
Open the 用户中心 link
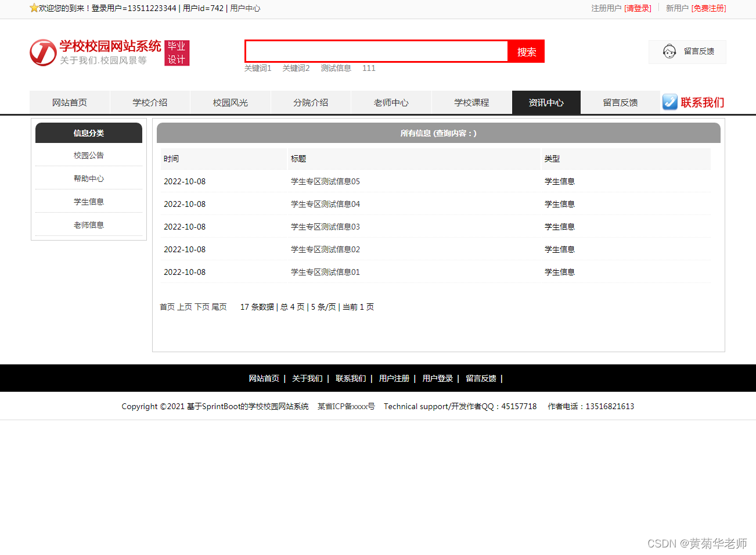245,8
